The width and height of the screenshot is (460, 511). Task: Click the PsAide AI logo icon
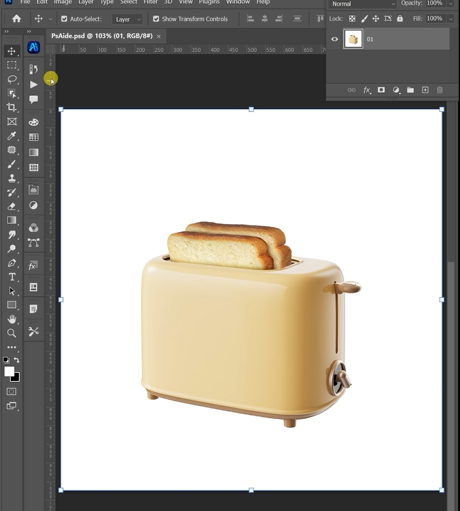(x=34, y=47)
